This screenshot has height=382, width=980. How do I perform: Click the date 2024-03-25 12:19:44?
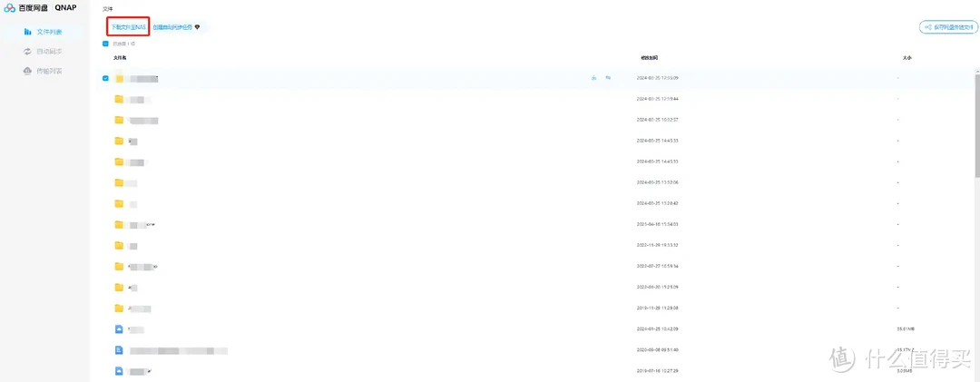pyautogui.click(x=658, y=99)
